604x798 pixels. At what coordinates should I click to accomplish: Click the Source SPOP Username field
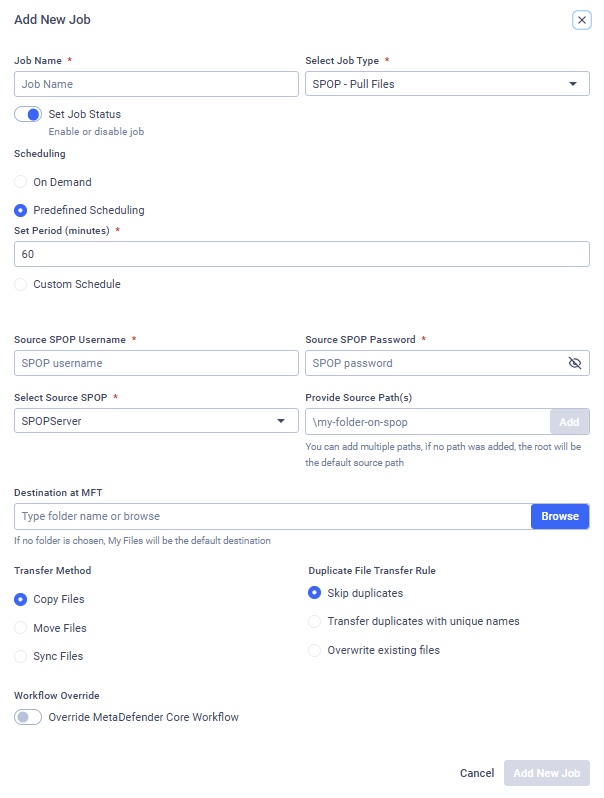coord(156,363)
